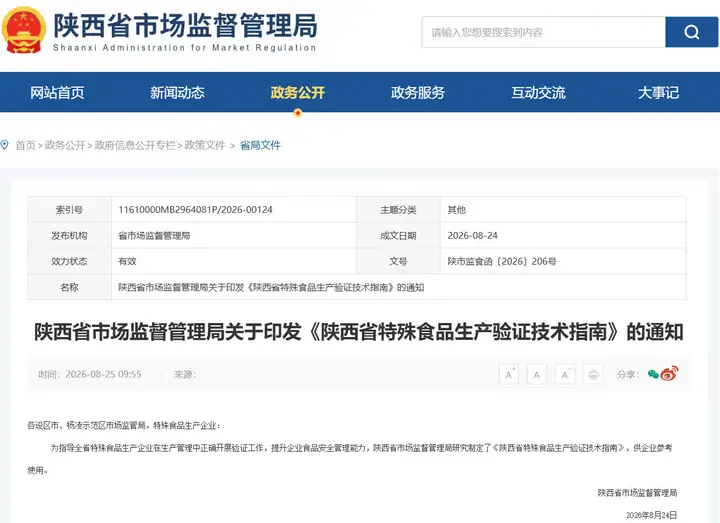Click 省局文件 breadcrumb link
The width and height of the screenshot is (720, 523).
260,145
